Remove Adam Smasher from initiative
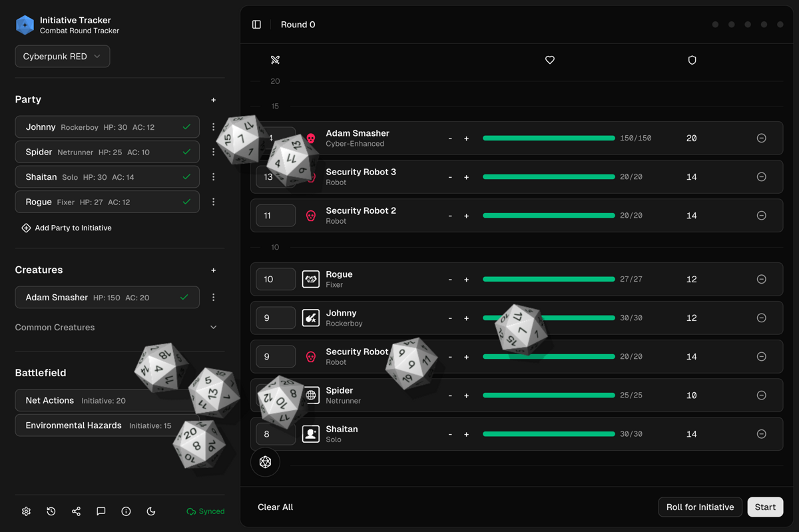 [x=762, y=138]
